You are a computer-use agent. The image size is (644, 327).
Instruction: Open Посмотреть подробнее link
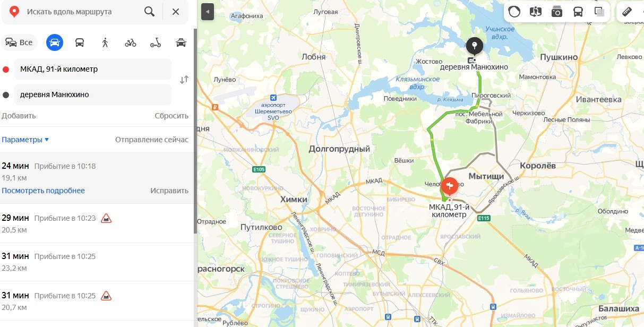tap(43, 191)
